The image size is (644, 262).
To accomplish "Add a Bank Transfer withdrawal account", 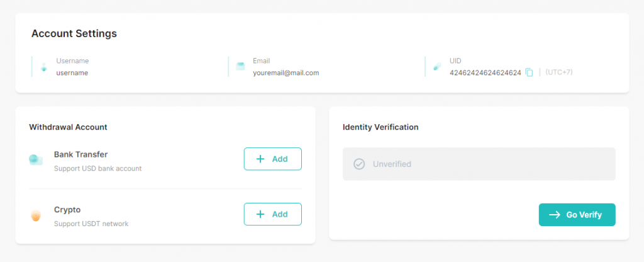I will coord(273,159).
